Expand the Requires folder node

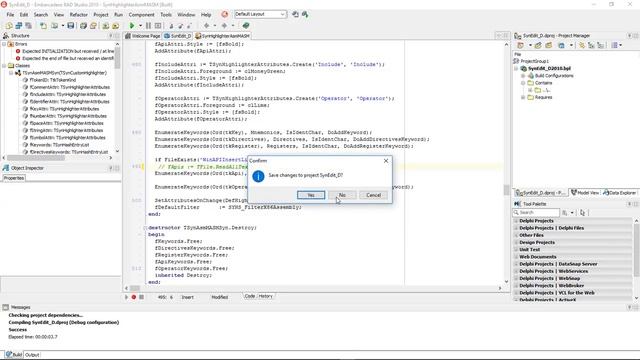coord(523,98)
